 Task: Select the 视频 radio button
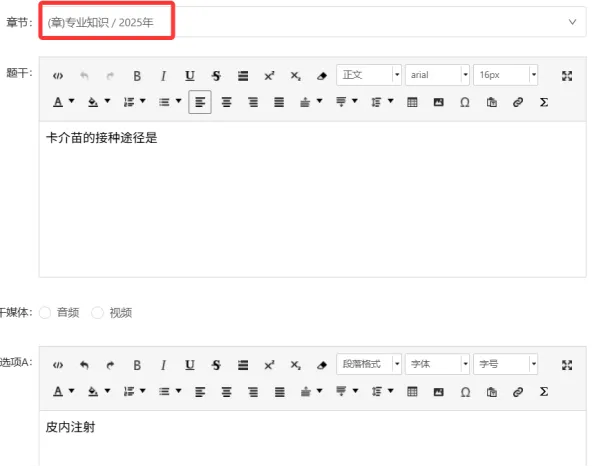pyautogui.click(x=97, y=312)
